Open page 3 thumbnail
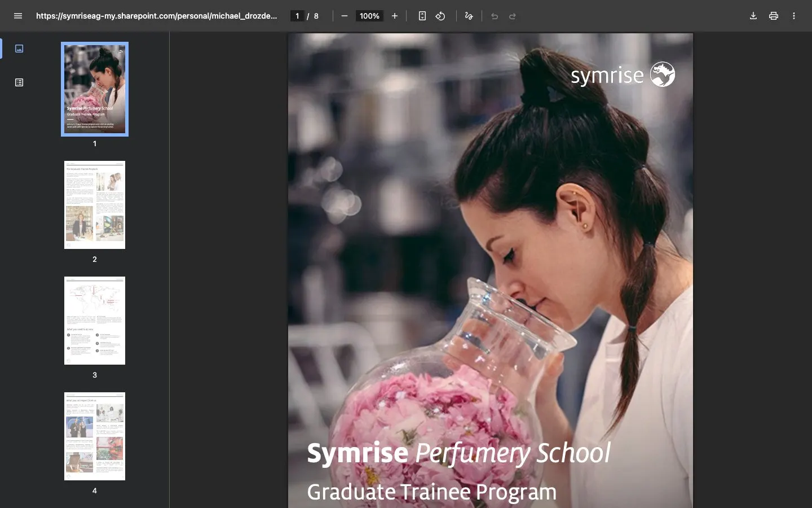The image size is (812, 508). [x=95, y=321]
